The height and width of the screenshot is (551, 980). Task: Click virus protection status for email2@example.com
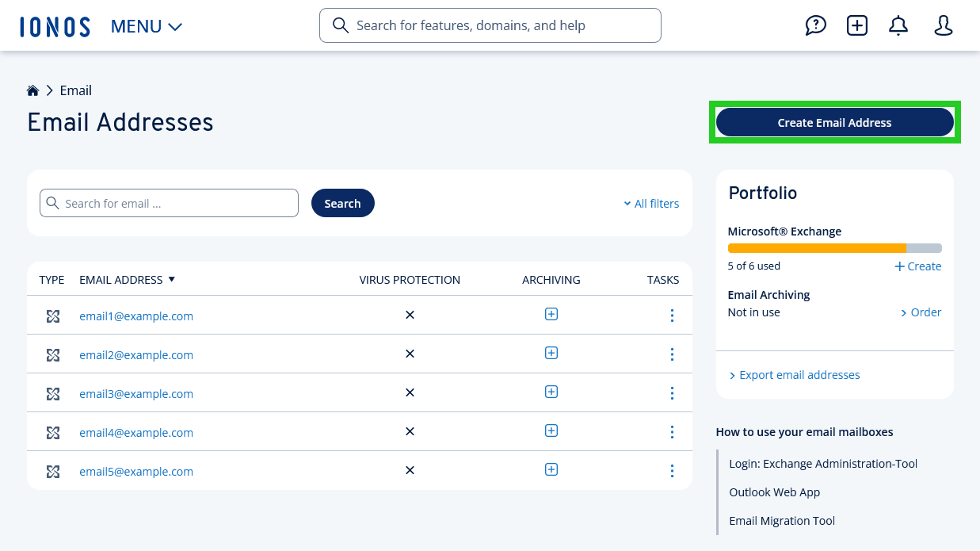coord(410,354)
